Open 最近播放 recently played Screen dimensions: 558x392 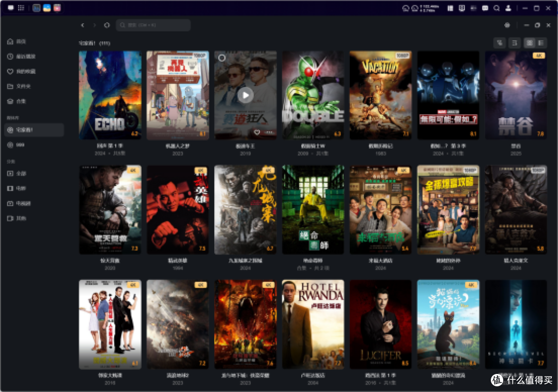[x=34, y=57]
